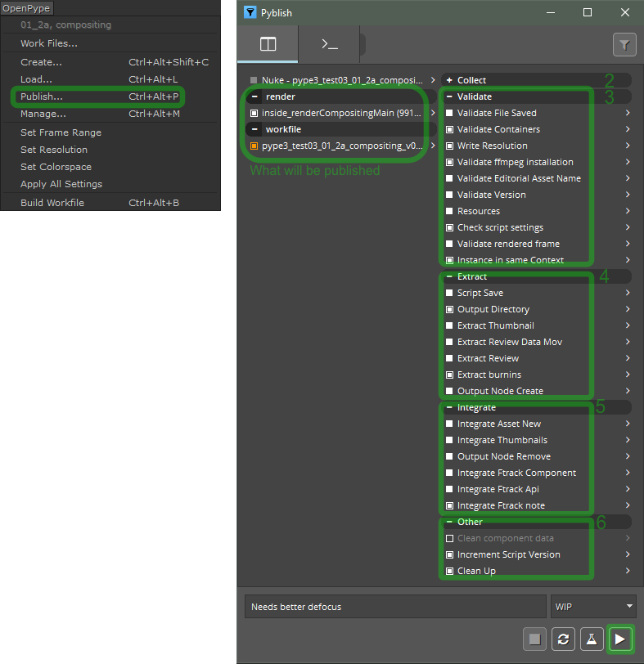Open the WIP status dropdown
The width and height of the screenshot is (644, 664).
[x=593, y=607]
